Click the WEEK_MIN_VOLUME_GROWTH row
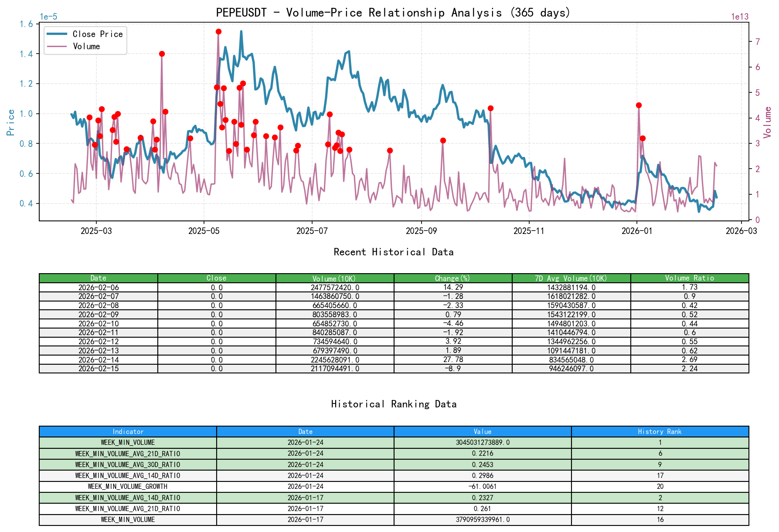Screen dimensions: 779x532 pyautogui.click(x=128, y=486)
